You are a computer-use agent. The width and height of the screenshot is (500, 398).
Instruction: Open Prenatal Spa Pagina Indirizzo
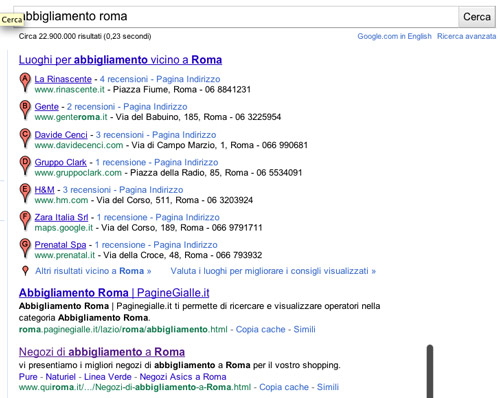click(185, 245)
